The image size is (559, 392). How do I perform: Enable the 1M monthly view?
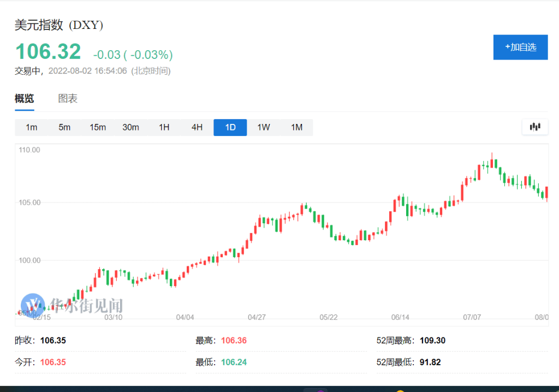point(296,127)
